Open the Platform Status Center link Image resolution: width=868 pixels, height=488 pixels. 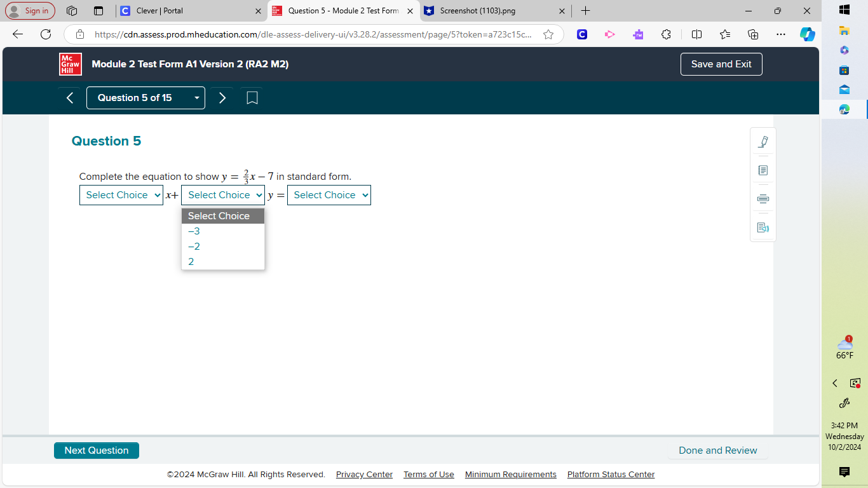[x=611, y=475]
